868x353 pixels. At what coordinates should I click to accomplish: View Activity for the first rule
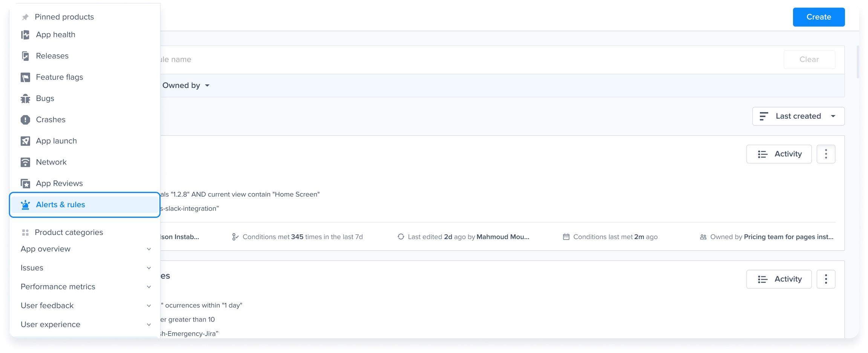pyautogui.click(x=779, y=154)
